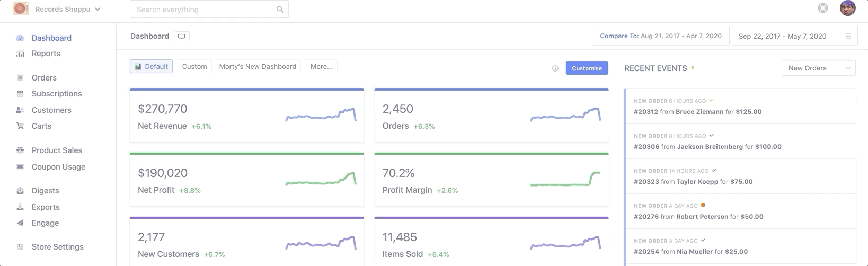Expand the Records Shoppu store switcher
The width and height of the screenshot is (868, 266).
(67, 9)
